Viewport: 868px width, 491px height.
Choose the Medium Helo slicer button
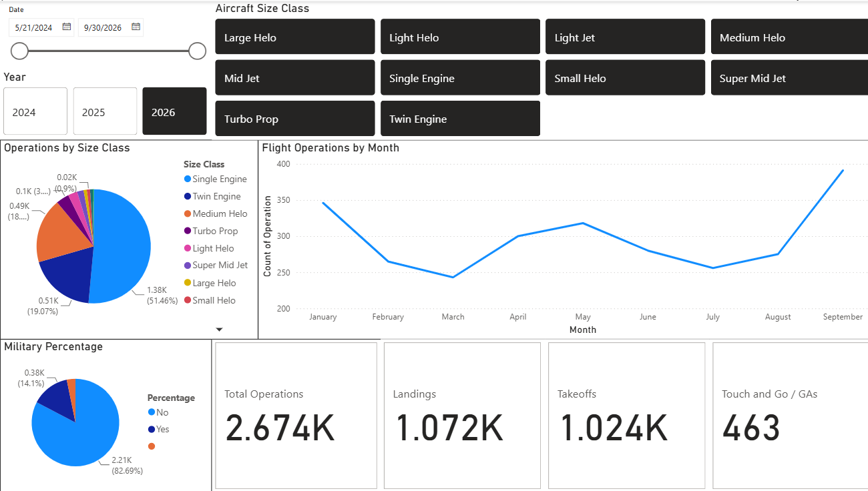pyautogui.click(x=790, y=37)
